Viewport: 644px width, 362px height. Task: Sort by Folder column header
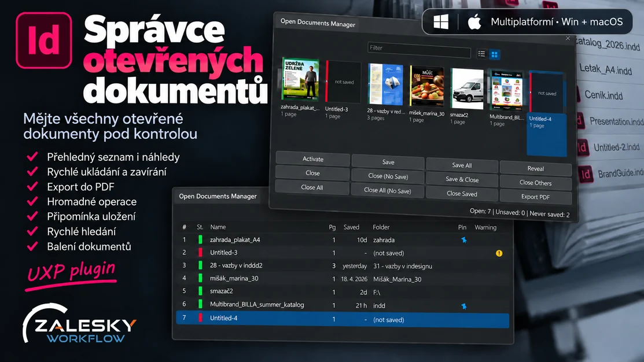(x=381, y=227)
